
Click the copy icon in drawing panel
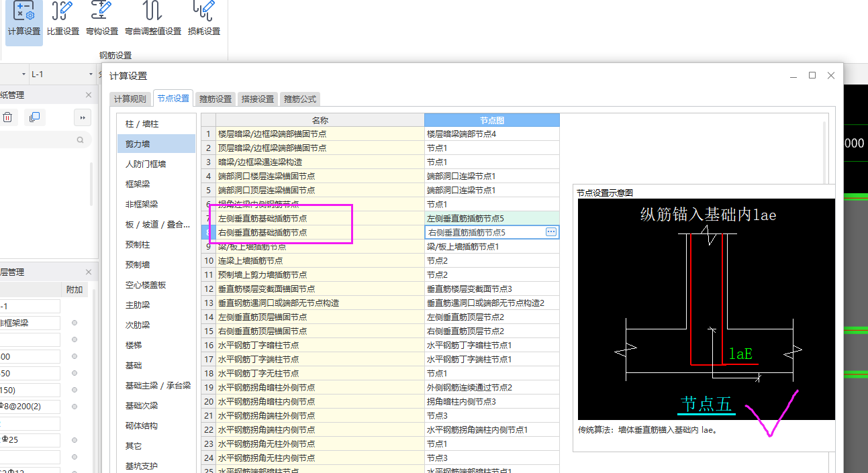tap(34, 117)
